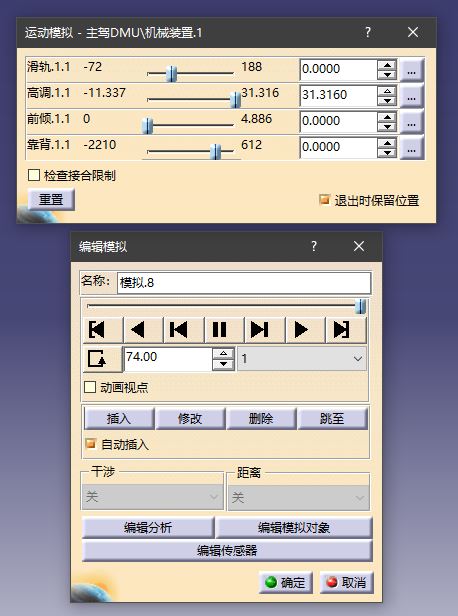
Task: Increase 高调.1.1 value with up arrow
Action: coord(387,91)
